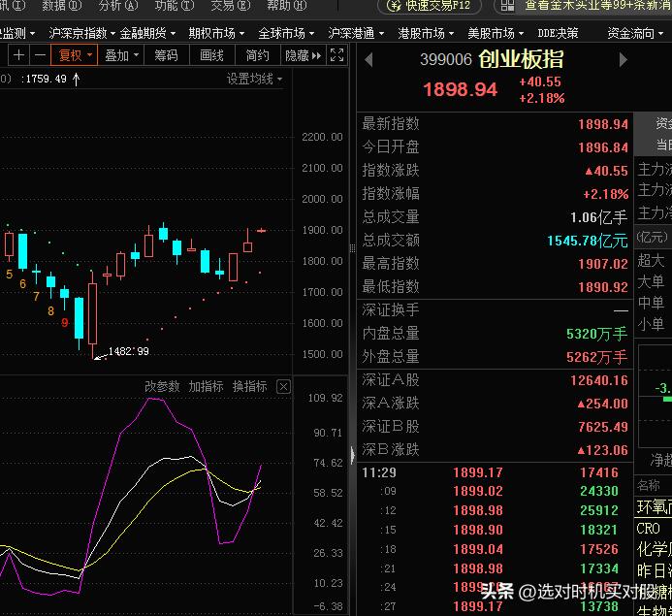Click the 总成交量 value 1.06亿手
This screenshot has width=672, height=616.
[x=598, y=217]
